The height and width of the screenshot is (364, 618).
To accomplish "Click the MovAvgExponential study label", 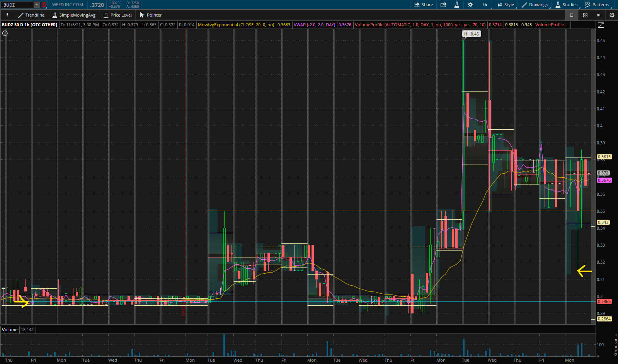I will coord(236,25).
